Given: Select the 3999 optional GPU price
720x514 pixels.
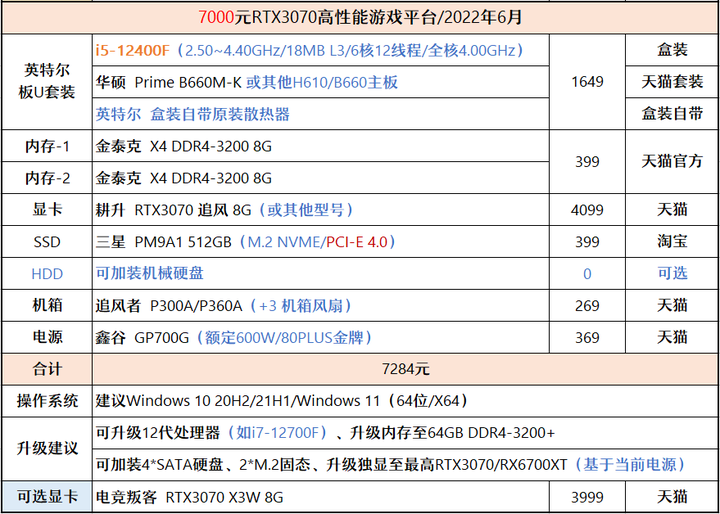Looking at the screenshot, I should pos(587,497).
